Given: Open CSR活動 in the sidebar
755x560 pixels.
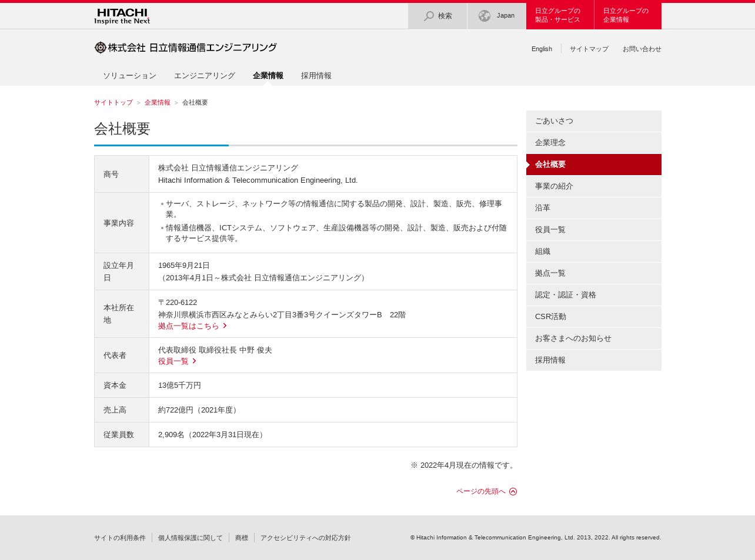Looking at the screenshot, I should coord(594,317).
